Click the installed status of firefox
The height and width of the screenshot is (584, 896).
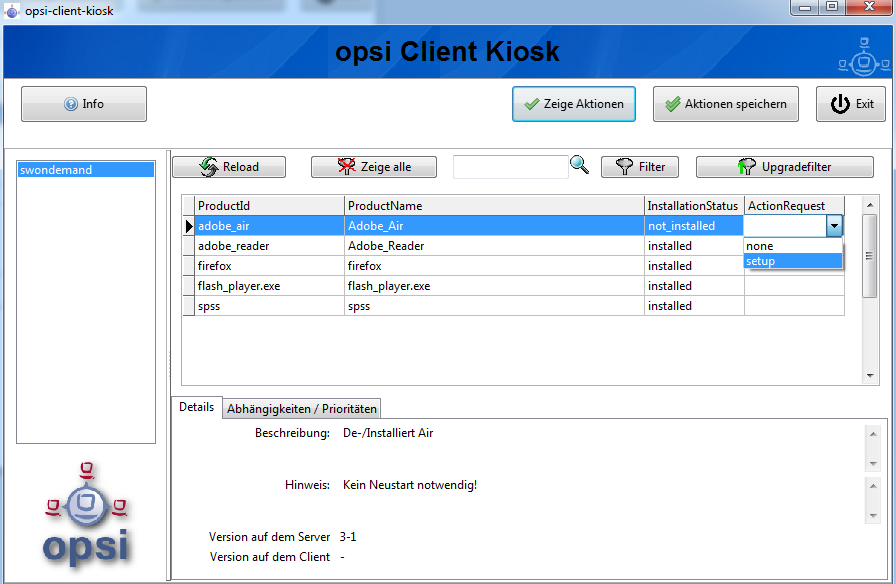click(694, 266)
